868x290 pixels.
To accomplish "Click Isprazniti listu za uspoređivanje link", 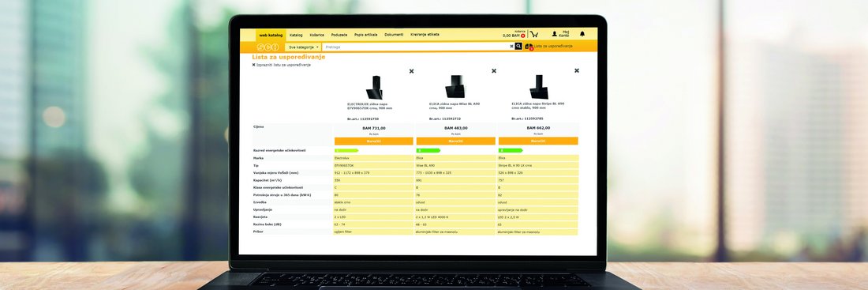I will pos(282,65).
